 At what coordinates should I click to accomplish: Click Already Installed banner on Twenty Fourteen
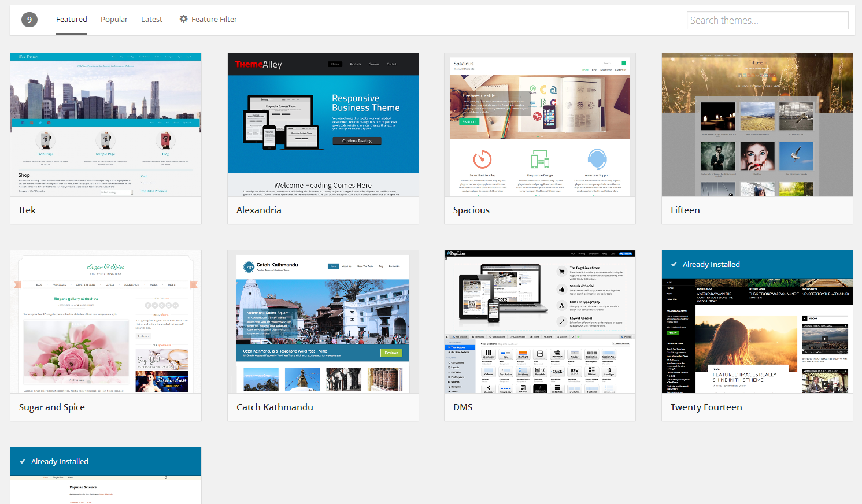tap(757, 264)
